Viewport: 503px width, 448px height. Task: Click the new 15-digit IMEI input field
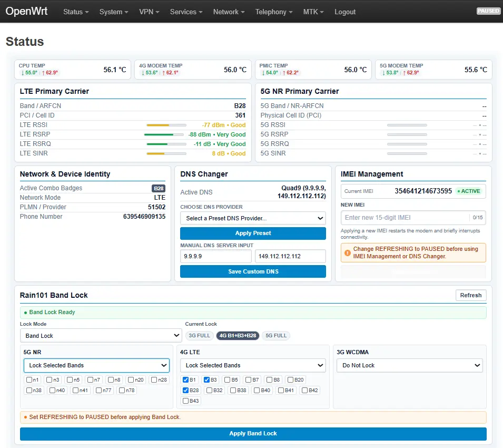(x=406, y=218)
